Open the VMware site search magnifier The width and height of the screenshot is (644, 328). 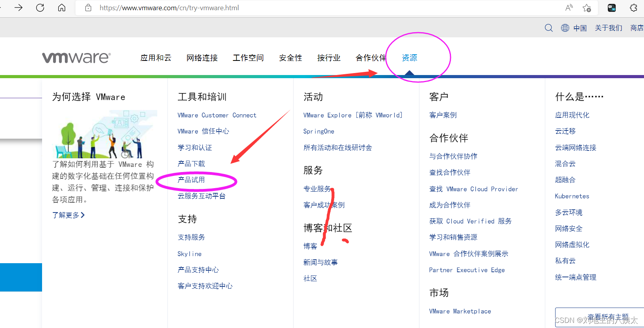(x=548, y=28)
